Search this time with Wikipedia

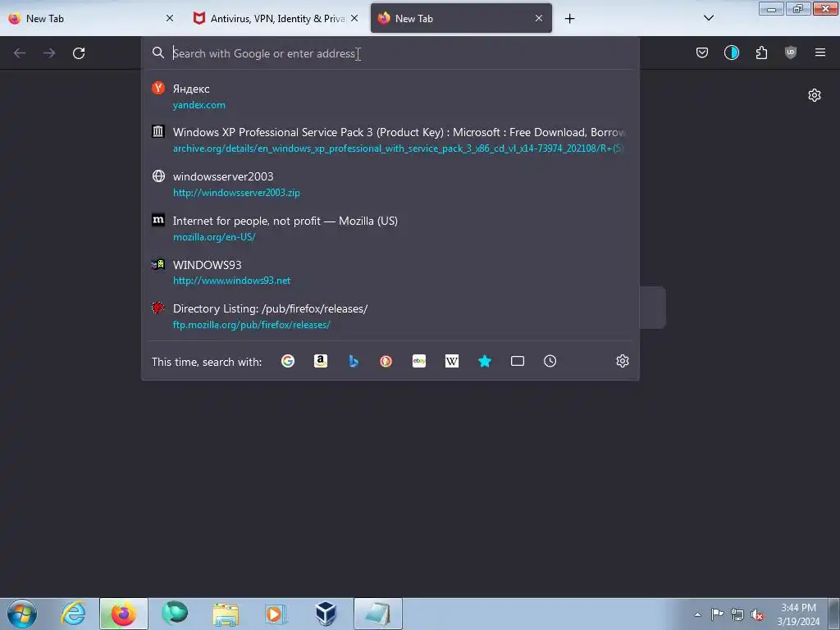click(x=452, y=361)
